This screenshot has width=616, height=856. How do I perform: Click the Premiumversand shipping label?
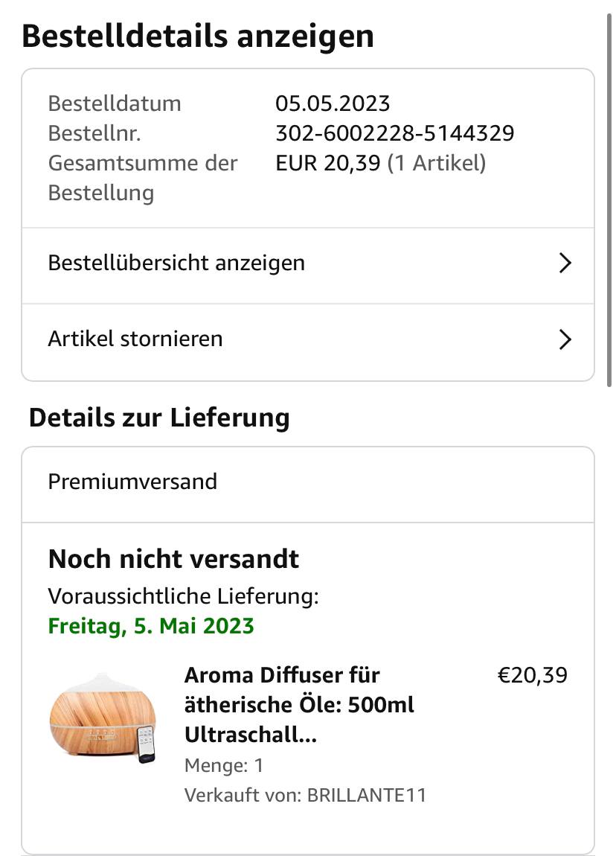(132, 482)
